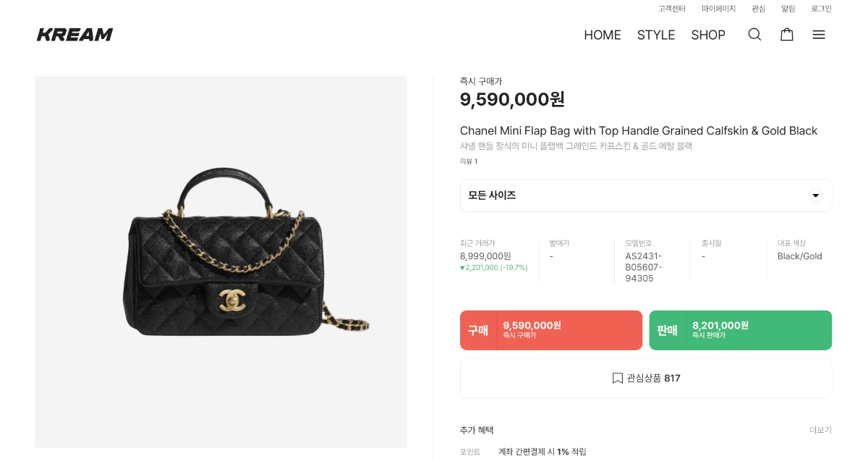Click the size dropdown arrow icon
This screenshot has height=461, width=868.
click(x=815, y=195)
